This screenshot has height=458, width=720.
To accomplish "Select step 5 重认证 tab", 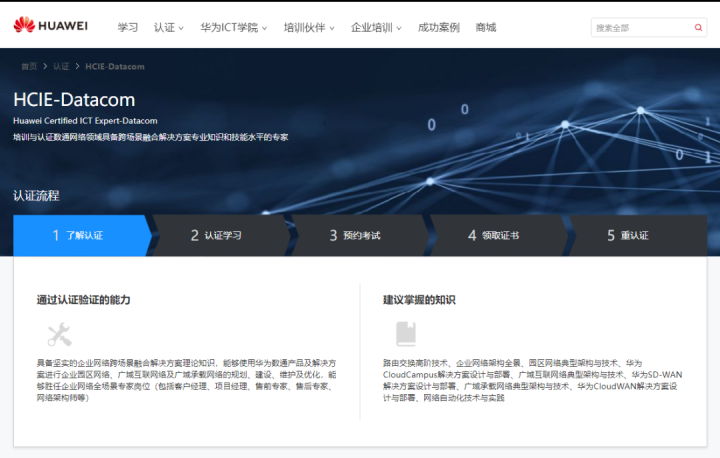I will click(x=637, y=235).
